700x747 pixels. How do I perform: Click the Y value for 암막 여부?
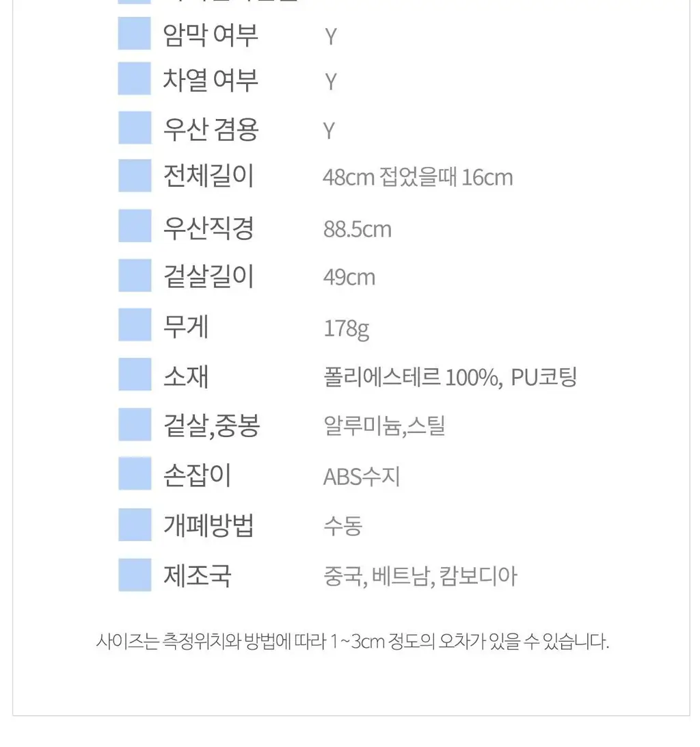(x=331, y=37)
